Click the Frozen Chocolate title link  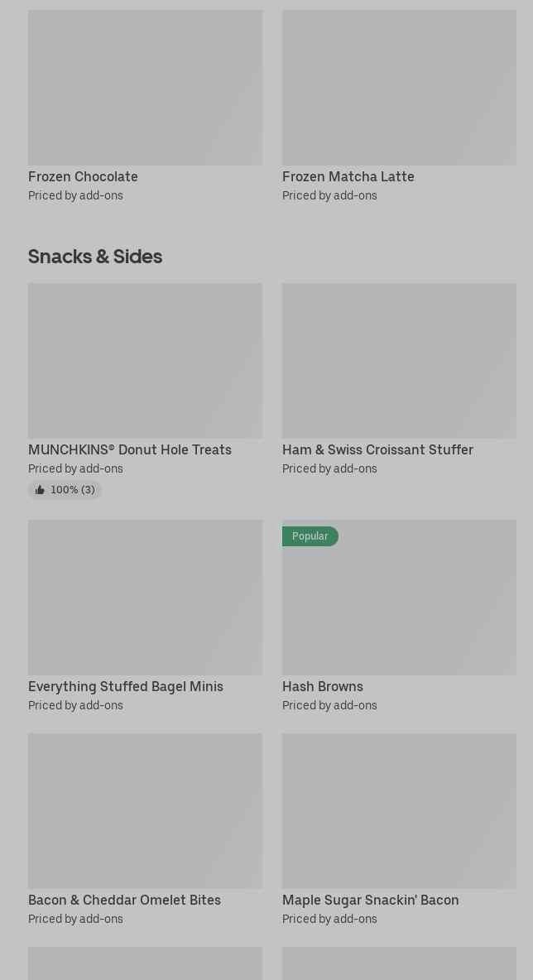(x=83, y=176)
